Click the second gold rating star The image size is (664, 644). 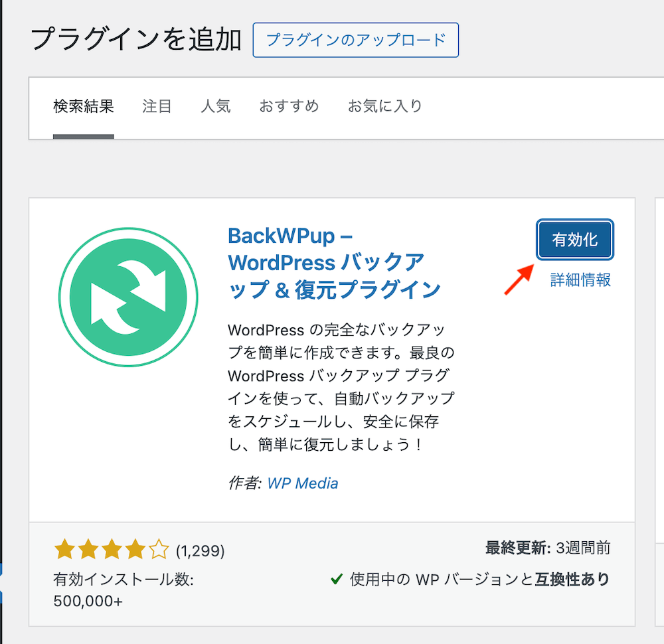tap(88, 549)
